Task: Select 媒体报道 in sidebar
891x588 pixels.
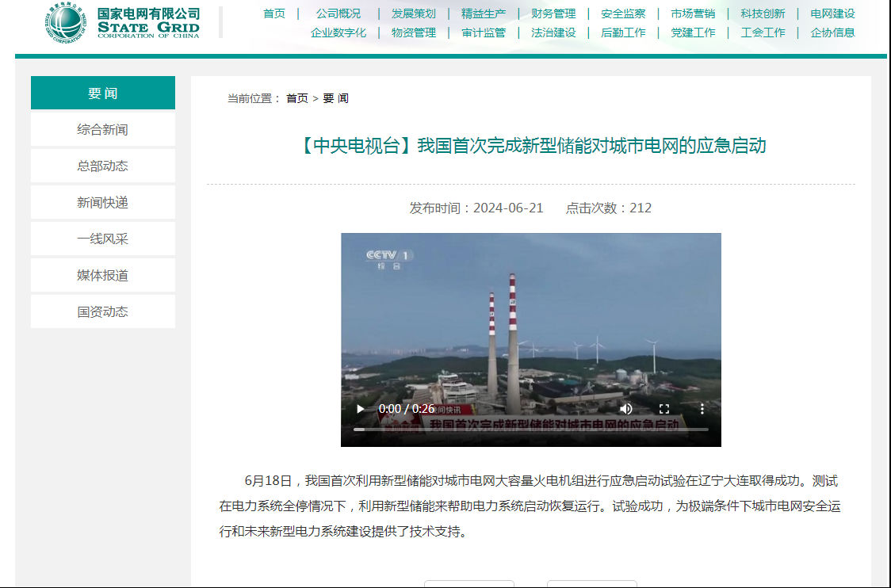Action: click(x=103, y=276)
